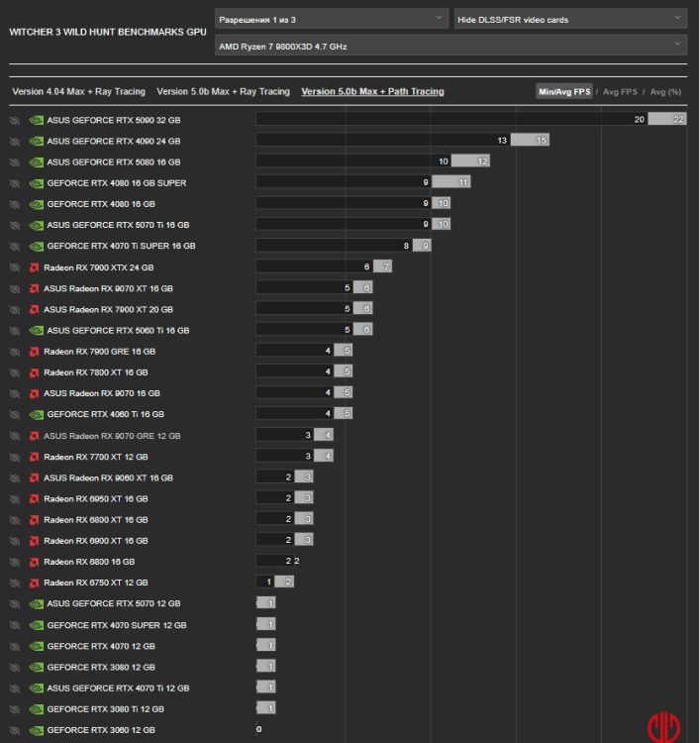Click AMD logo beside Radeon RX 6800 XT
This screenshot has height=743, width=700.
point(34,520)
